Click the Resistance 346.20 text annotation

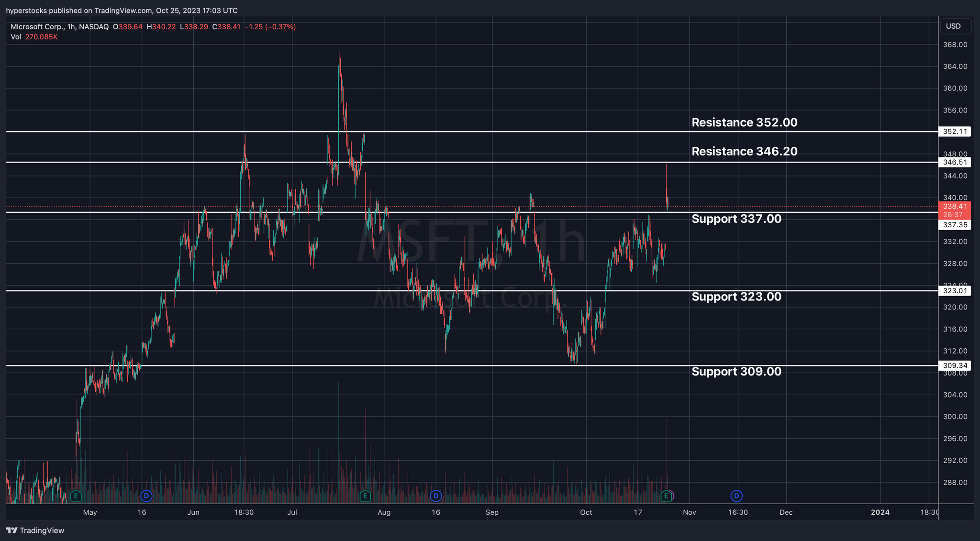coord(744,152)
